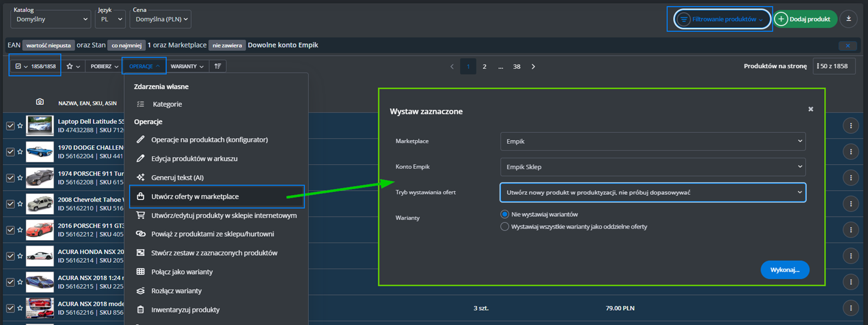868x325 pixels.
Task: Click the sort order icon after WARIANTY
Action: click(218, 66)
